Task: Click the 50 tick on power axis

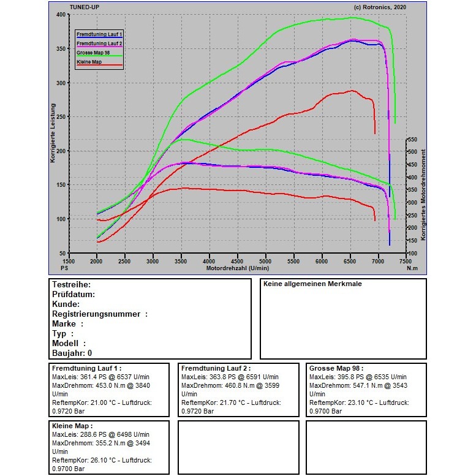Action: click(62, 253)
